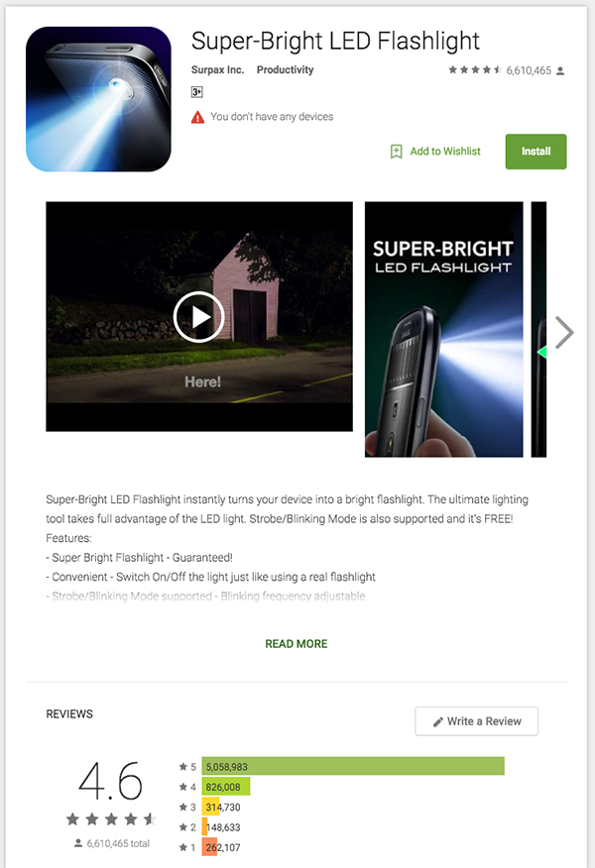Open Write a Review
This screenshot has width=595, height=868.
click(476, 721)
